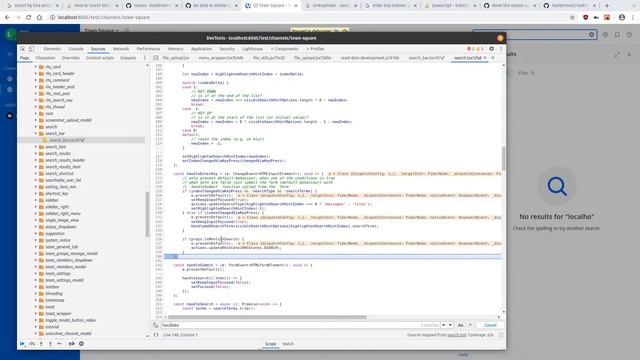Expand the team_settings folder
Screen dimensions: 640x360
point(36,273)
